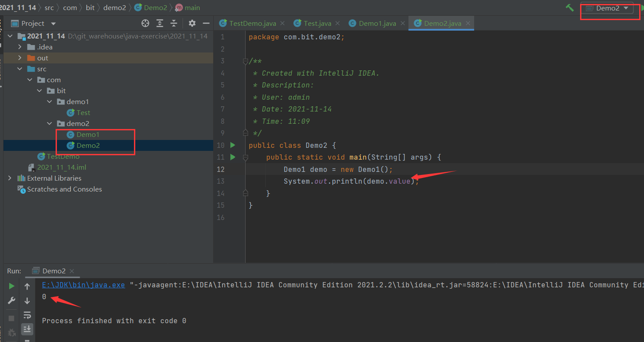Click Demo2 class in the breadcrumb bar
Image resolution: width=644 pixels, height=342 pixels.
click(150, 7)
